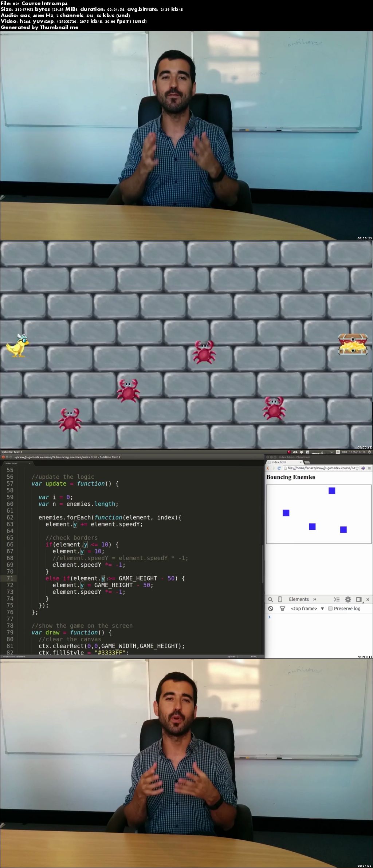Click line number 71 in the gutter
Viewport: 373px width, 868px height.
[x=10, y=578]
